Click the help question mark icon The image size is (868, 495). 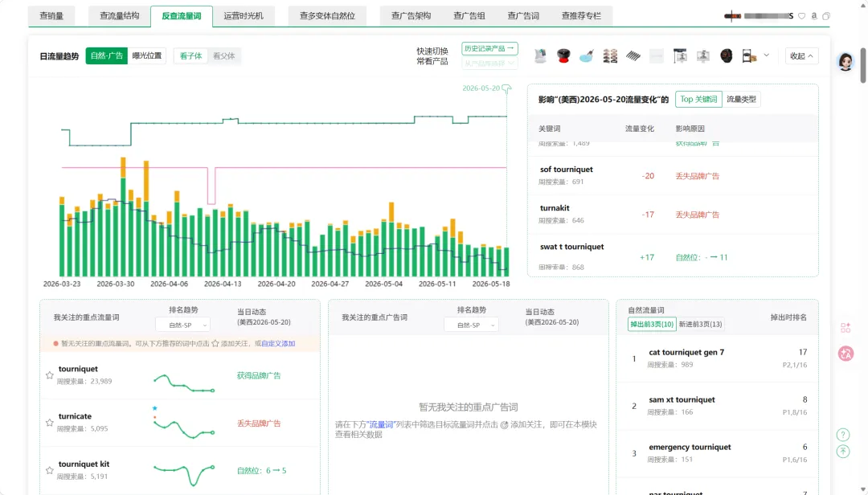click(x=842, y=435)
